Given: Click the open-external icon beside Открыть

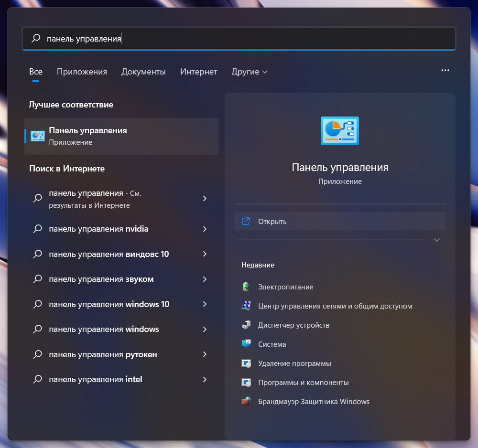Looking at the screenshot, I should click(246, 221).
